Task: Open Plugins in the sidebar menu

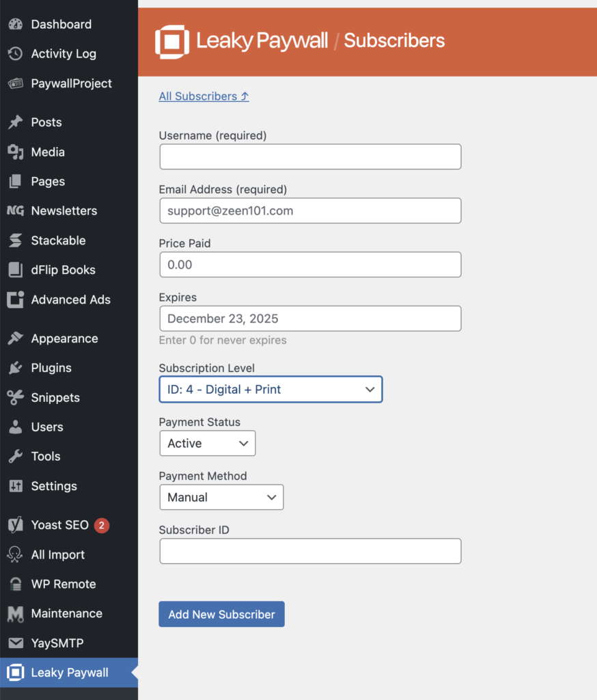Action: [x=51, y=368]
